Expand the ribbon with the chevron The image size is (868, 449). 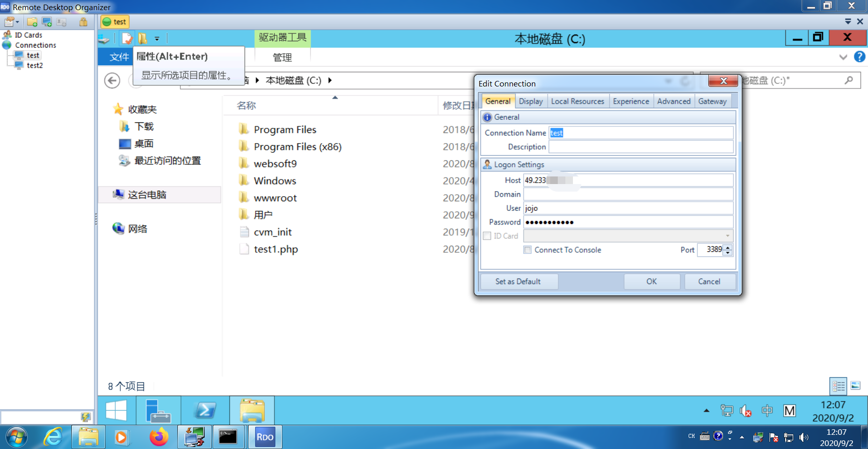click(843, 57)
